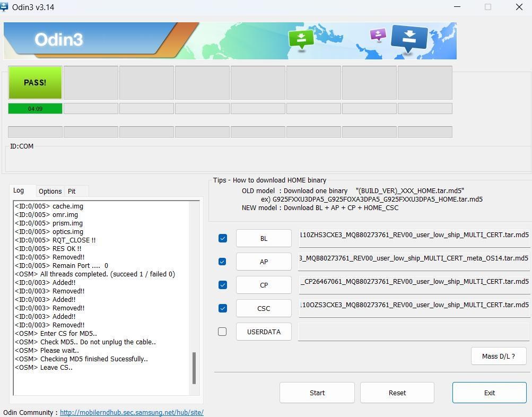Click the Odin3 app icon in title bar
Viewport: 532px width, 417px height.
pos(4,7)
